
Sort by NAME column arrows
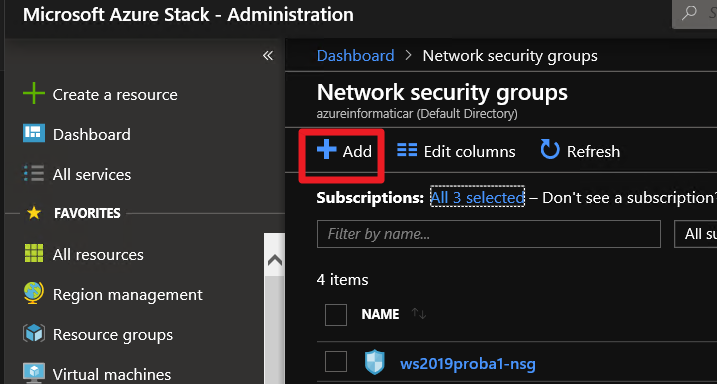tap(418, 314)
